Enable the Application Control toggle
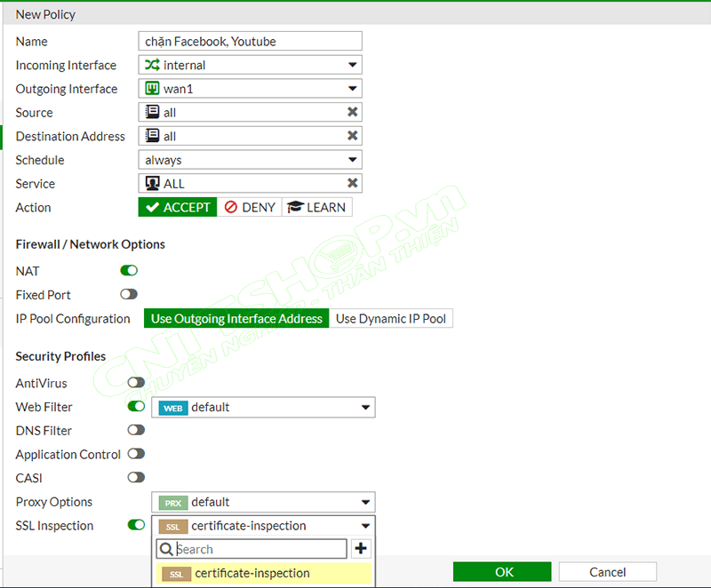711x588 pixels. pos(136,454)
